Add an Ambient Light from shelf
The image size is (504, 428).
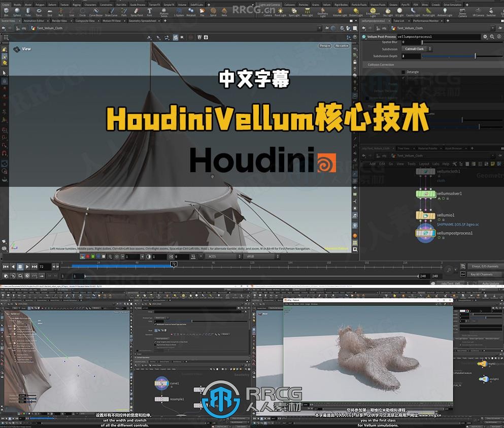click(445, 12)
